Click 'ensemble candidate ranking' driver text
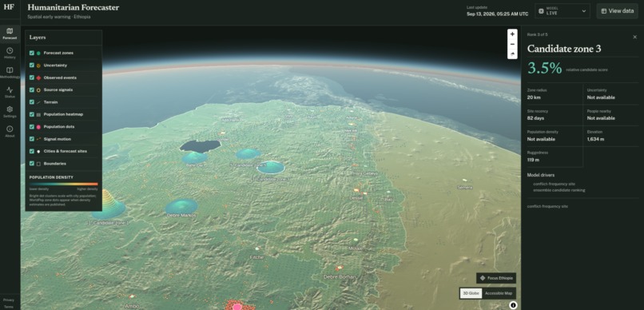644x310 pixels. click(559, 190)
